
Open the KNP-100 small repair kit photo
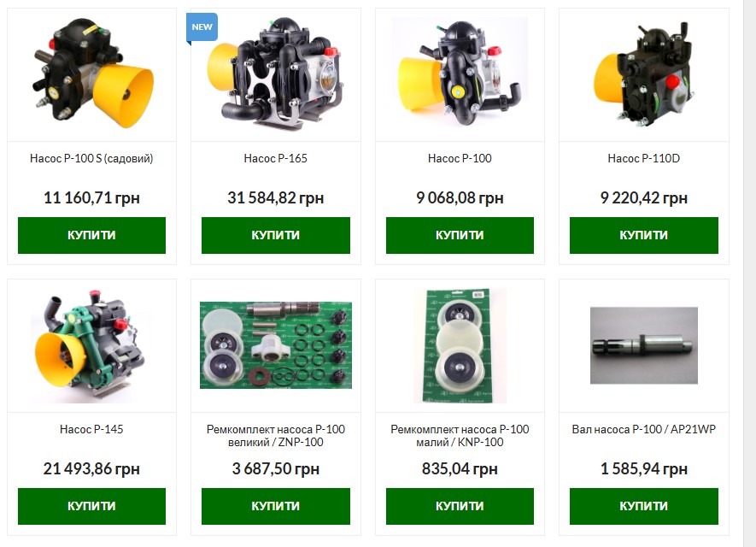[x=460, y=346]
